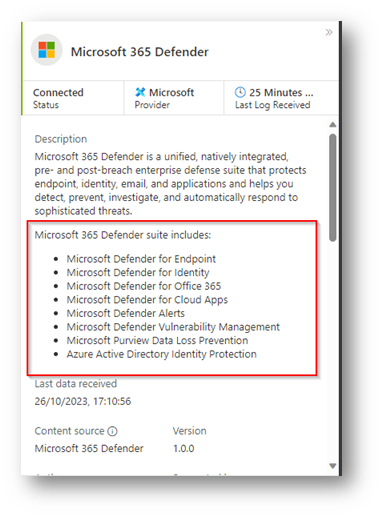Click the Microsoft 365 Defender logo
384x518 pixels.
(47, 50)
